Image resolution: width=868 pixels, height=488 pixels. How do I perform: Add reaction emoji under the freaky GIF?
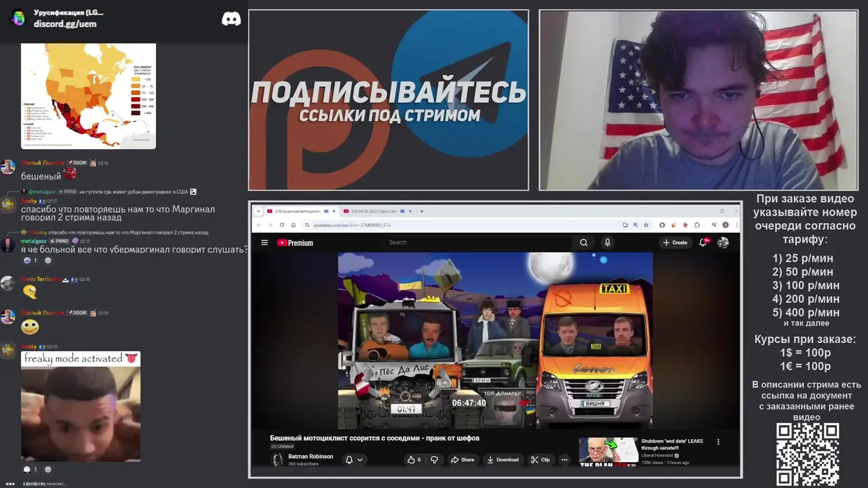[48, 469]
